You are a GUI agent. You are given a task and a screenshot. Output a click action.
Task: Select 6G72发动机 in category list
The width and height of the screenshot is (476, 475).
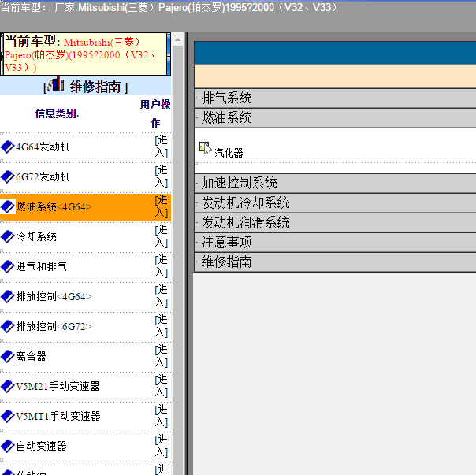pyautogui.click(x=43, y=176)
